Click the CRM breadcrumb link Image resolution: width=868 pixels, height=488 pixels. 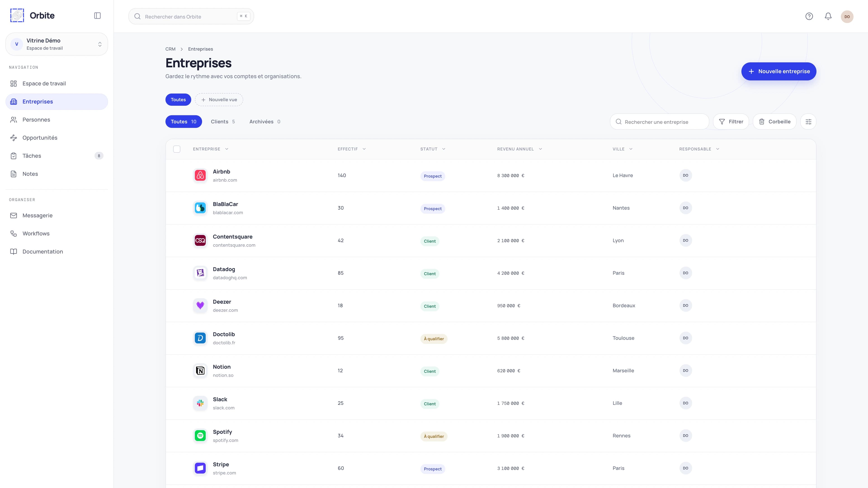(x=170, y=49)
